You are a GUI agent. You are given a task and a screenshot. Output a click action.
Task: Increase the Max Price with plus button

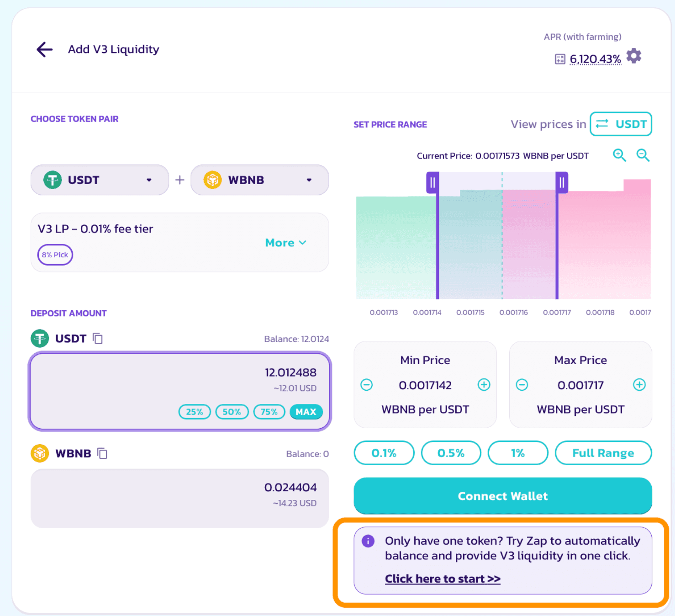click(639, 385)
